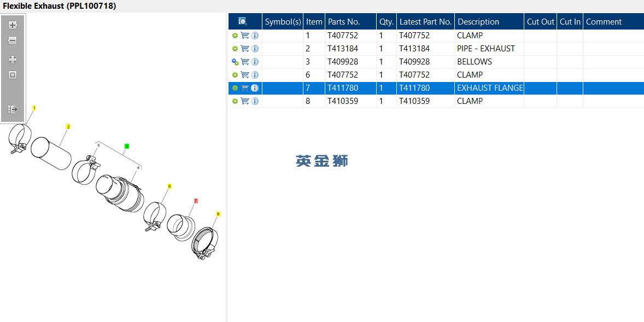This screenshot has height=322, width=644.
Task: Select callout 2 on the exhaust pipe
Action: point(68,126)
